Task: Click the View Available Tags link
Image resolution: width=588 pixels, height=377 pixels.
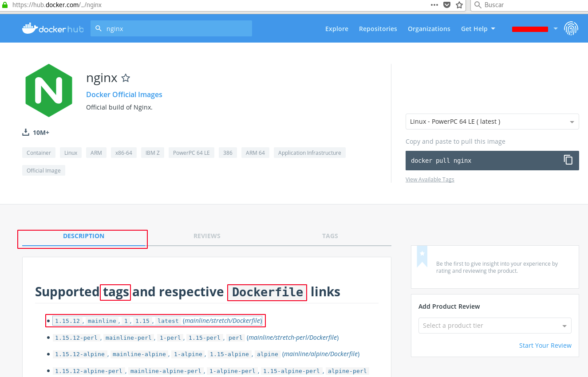Action: click(430, 179)
